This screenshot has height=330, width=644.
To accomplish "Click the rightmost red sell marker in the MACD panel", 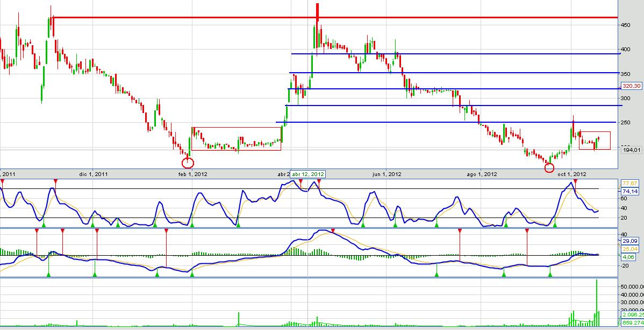I will point(527,231).
